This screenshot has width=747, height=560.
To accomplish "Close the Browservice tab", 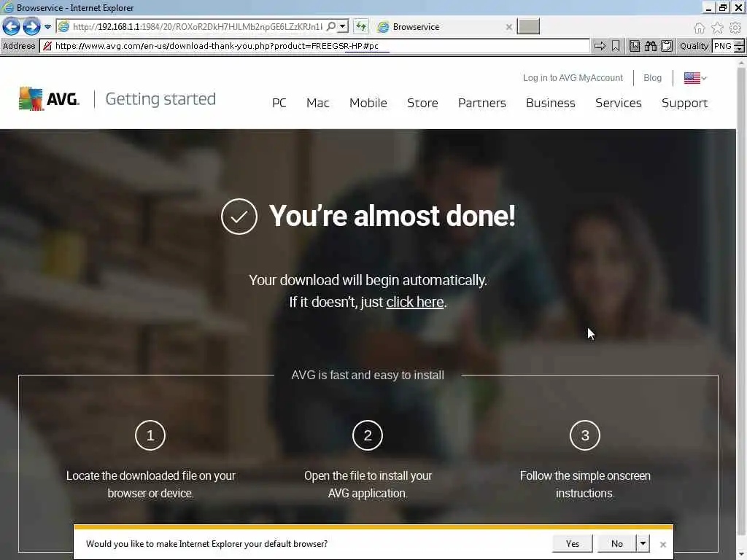I will coord(508,27).
